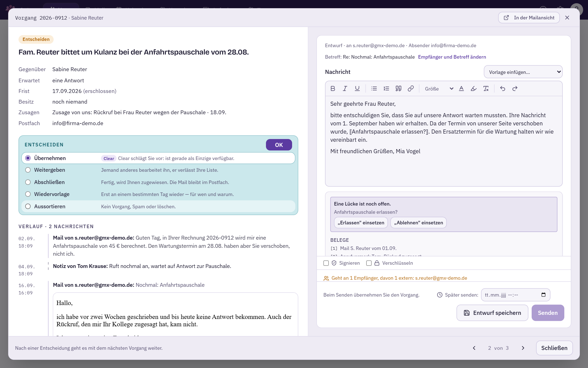Insert a bulleted list
Viewport: 588px width, 368px height.
pyautogui.click(x=374, y=89)
